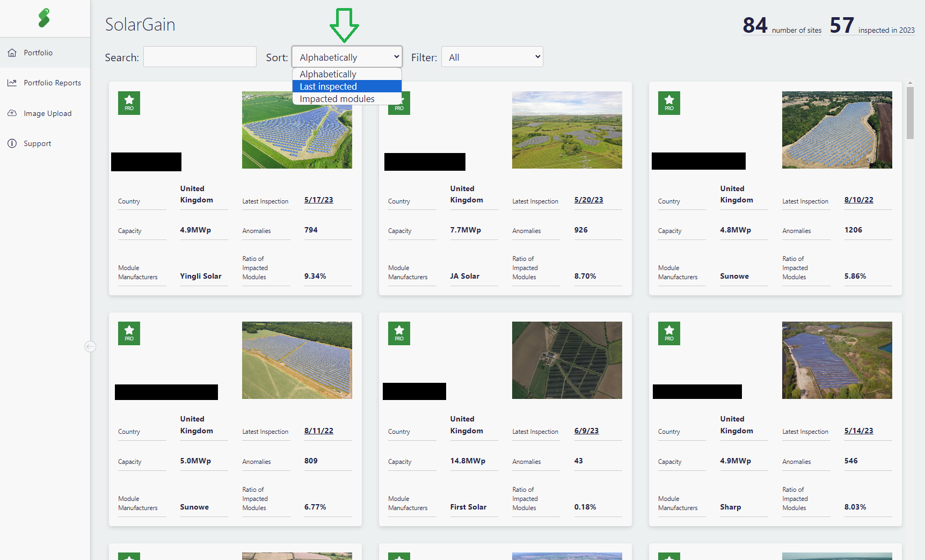Open inspection dated 8/10/22

(858, 200)
